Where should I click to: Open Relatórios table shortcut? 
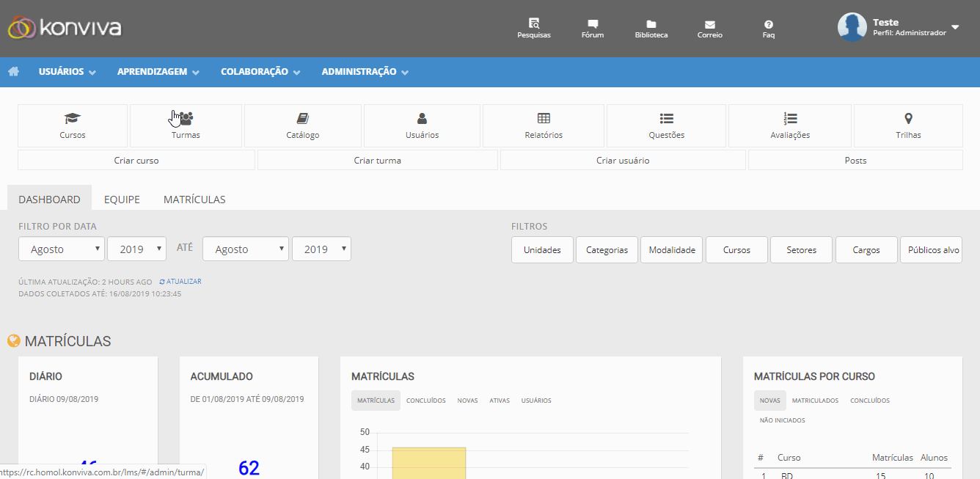(x=544, y=125)
